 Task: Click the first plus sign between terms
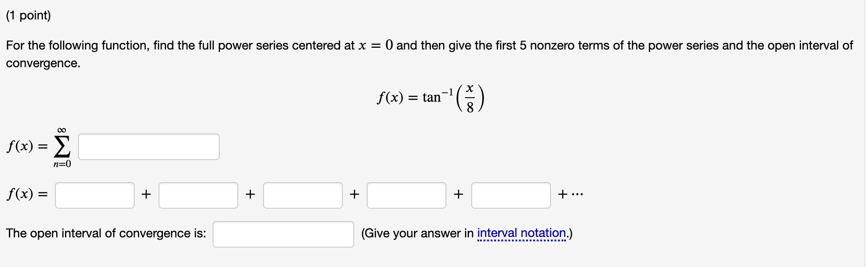coord(147,195)
